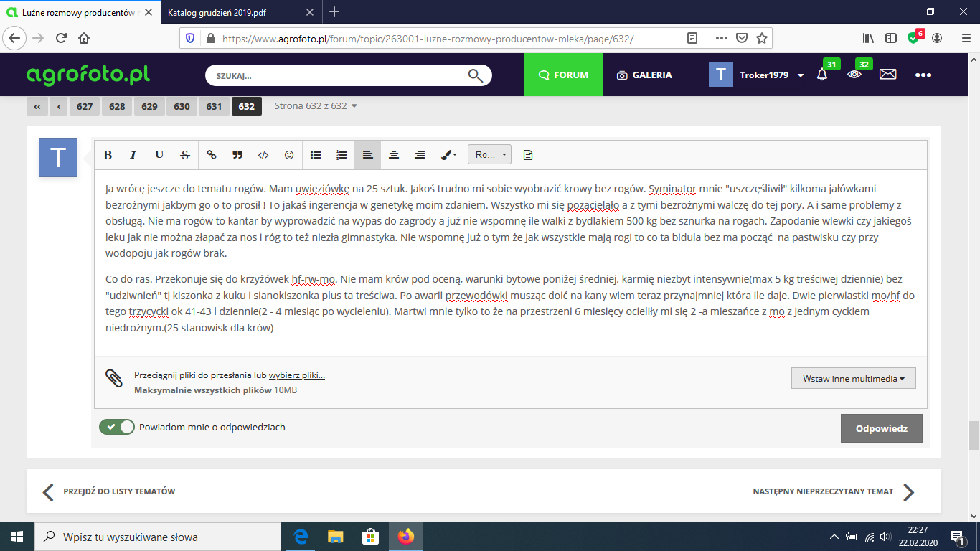Open the FORUM menu item
Viewport: 980px width, 551px height.
(x=563, y=75)
